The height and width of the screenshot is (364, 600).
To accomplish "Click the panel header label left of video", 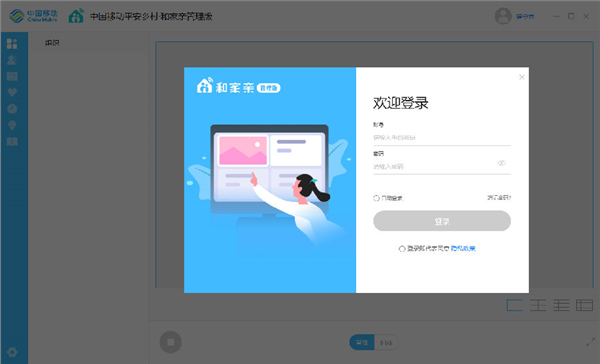I will point(52,42).
